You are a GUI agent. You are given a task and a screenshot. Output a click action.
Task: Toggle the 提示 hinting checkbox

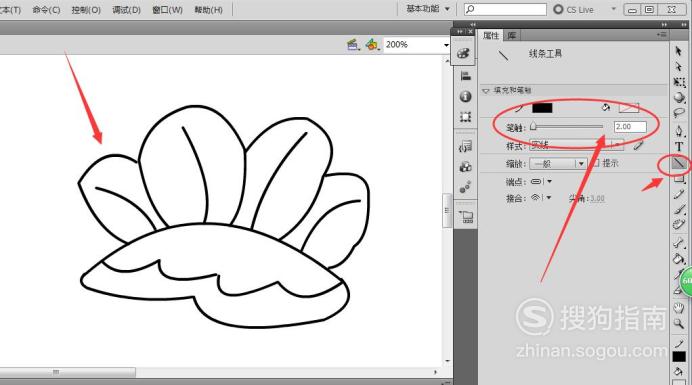[x=596, y=163]
